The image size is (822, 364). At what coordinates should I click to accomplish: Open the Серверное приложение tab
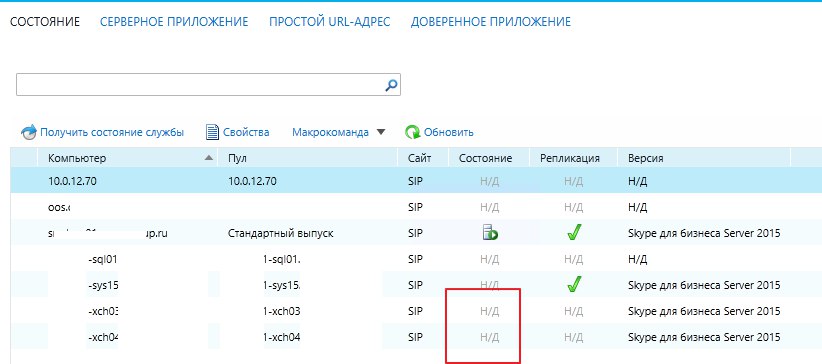tap(174, 22)
